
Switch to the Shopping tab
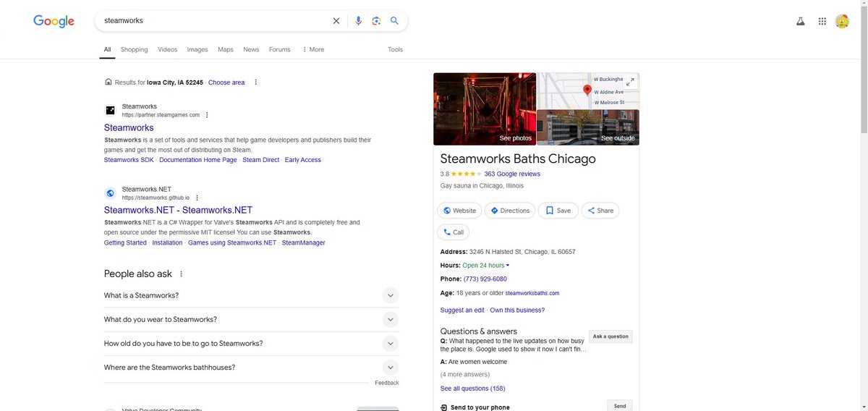click(134, 49)
